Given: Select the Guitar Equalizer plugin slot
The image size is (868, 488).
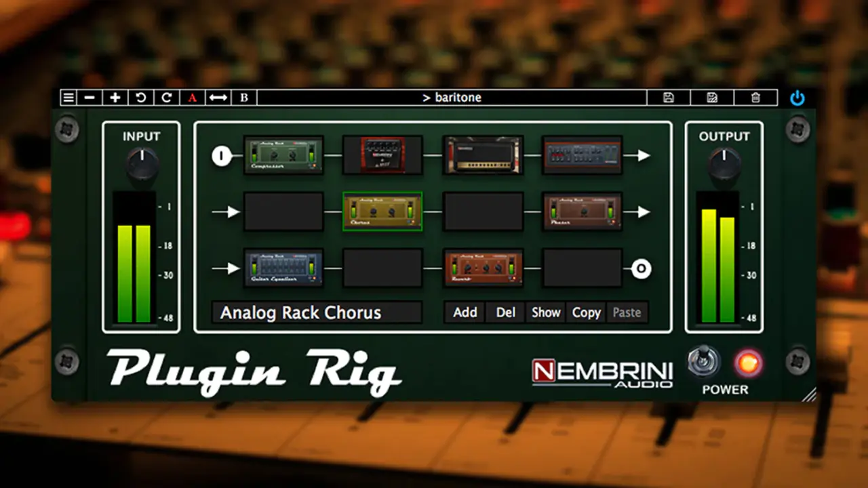Looking at the screenshot, I should click(283, 268).
